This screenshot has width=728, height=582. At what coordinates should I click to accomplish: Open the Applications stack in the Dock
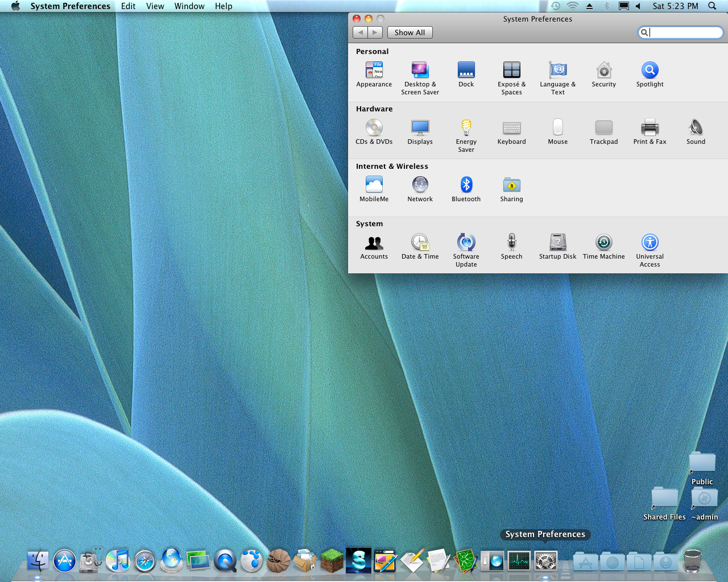coord(586,562)
